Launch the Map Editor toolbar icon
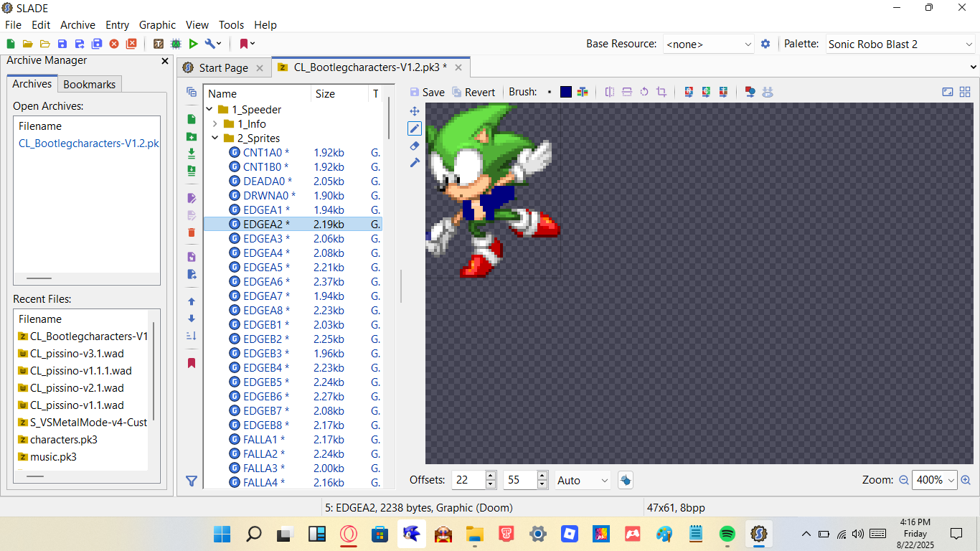Viewport: 980px width, 551px height. (176, 44)
